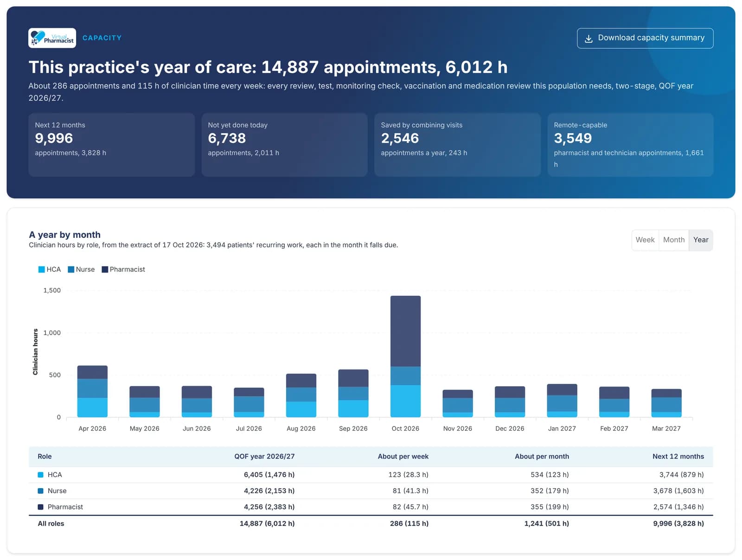
Task: Download the capacity summary
Action: coord(645,38)
